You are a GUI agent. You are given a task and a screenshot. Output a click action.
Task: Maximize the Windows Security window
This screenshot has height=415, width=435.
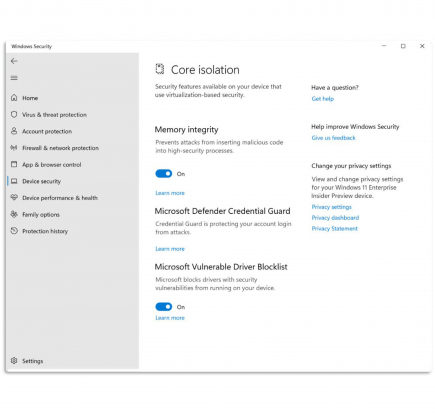403,46
